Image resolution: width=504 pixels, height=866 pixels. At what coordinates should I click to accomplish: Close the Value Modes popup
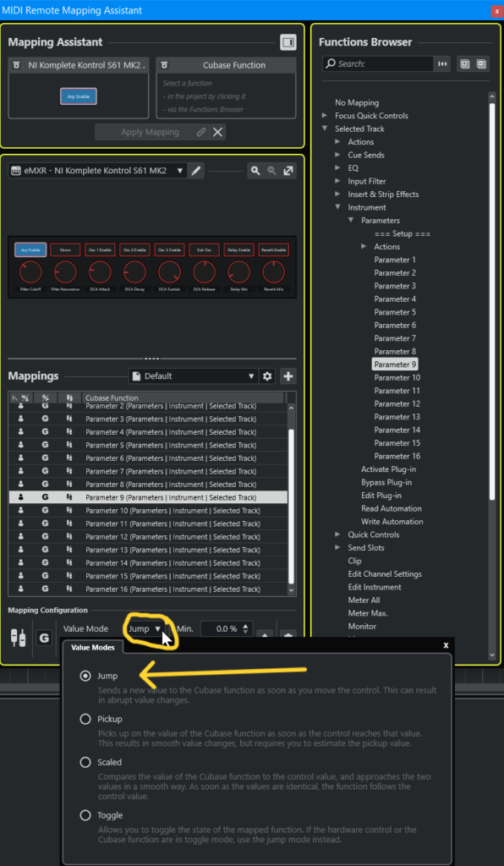pos(446,645)
